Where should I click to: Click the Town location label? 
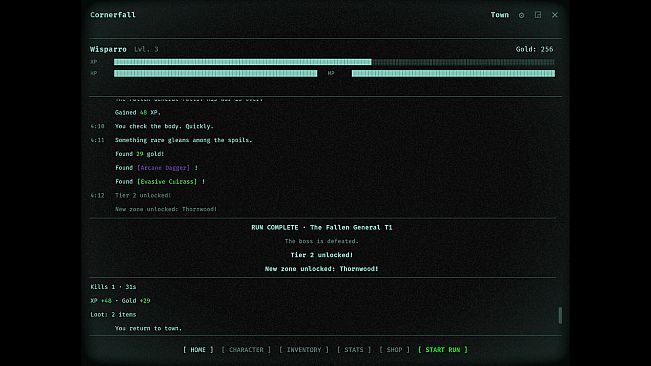(499, 15)
